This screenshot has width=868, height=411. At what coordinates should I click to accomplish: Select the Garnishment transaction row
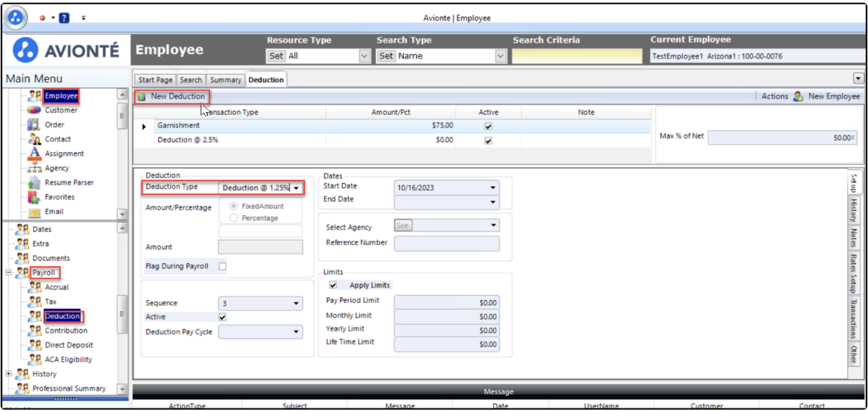(x=393, y=126)
